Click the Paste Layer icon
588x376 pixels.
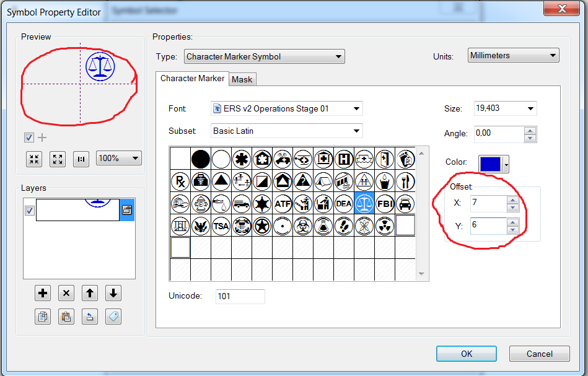(x=66, y=317)
